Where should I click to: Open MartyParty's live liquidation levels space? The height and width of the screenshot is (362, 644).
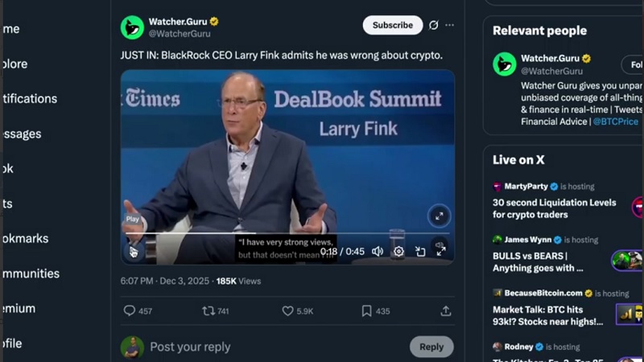click(x=555, y=208)
